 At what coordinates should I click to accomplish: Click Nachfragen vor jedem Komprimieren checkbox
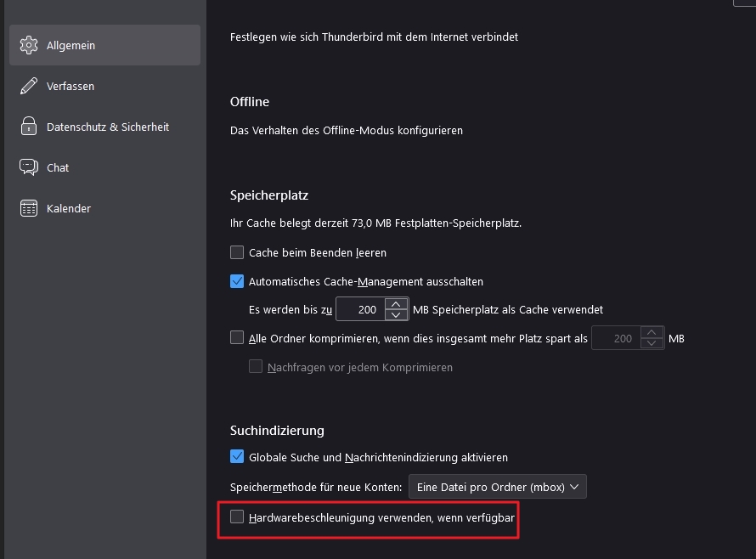point(256,367)
